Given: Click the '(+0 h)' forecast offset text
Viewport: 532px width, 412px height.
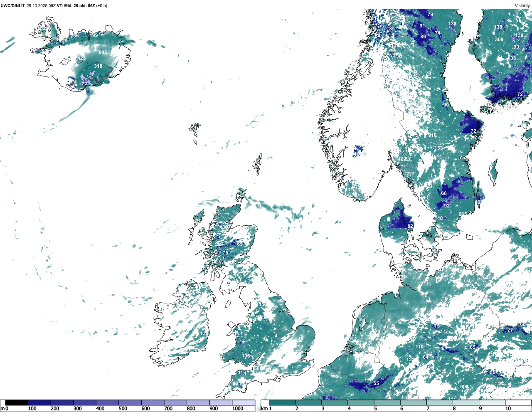Looking at the screenshot, I should pos(102,6).
